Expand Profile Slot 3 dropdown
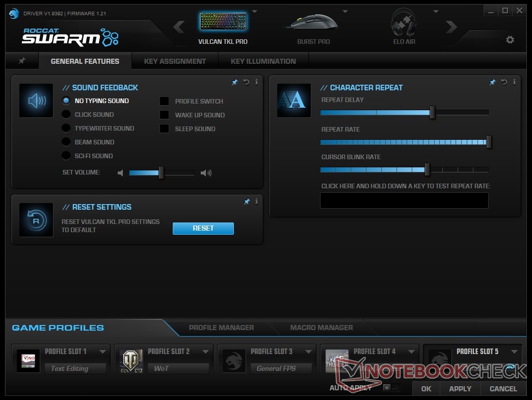Viewport: 532px width, 400px height. coord(308,352)
